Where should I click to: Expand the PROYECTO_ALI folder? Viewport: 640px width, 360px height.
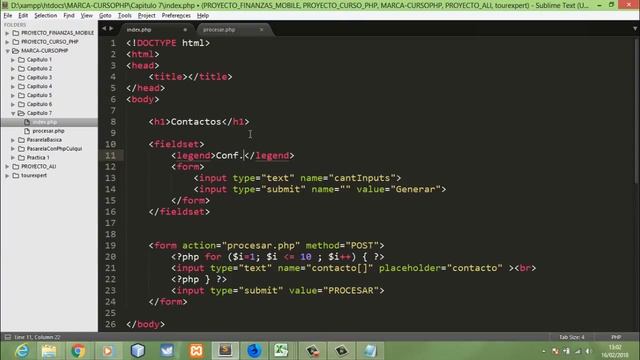pos(7,167)
